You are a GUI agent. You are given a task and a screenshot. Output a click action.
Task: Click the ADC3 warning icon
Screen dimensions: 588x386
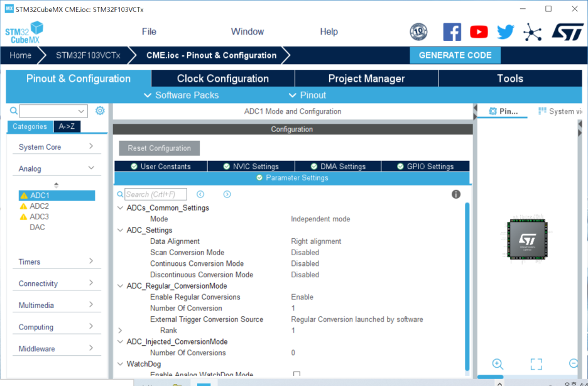point(23,217)
